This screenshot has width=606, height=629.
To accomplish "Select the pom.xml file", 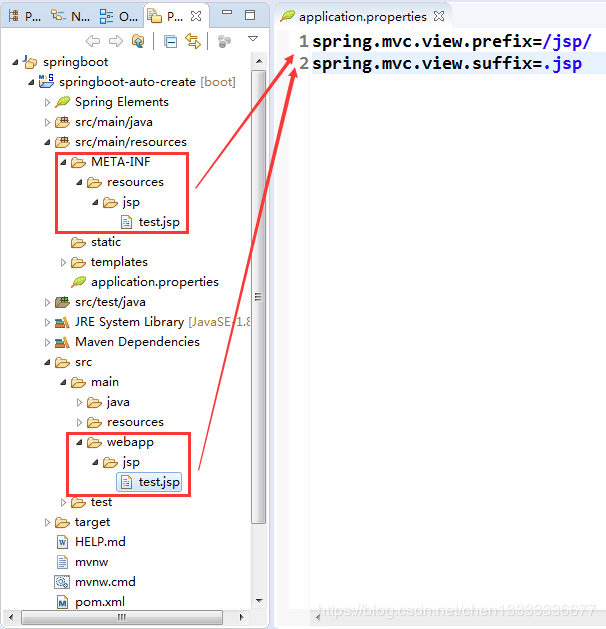I will (x=99, y=602).
